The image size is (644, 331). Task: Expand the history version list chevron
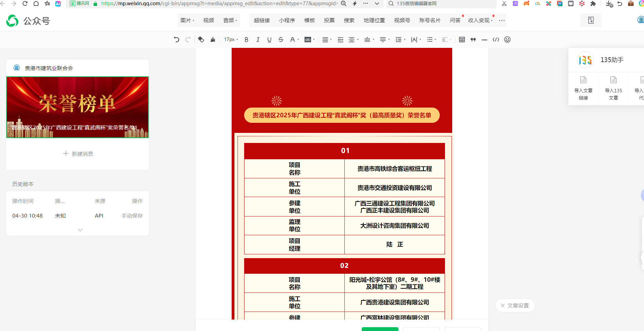click(80, 230)
